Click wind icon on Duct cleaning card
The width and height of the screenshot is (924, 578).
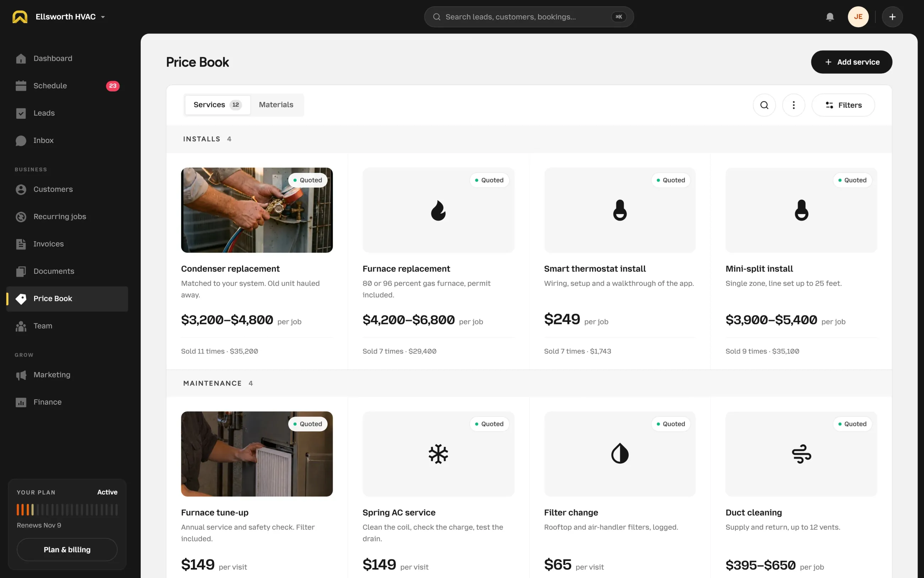click(801, 454)
